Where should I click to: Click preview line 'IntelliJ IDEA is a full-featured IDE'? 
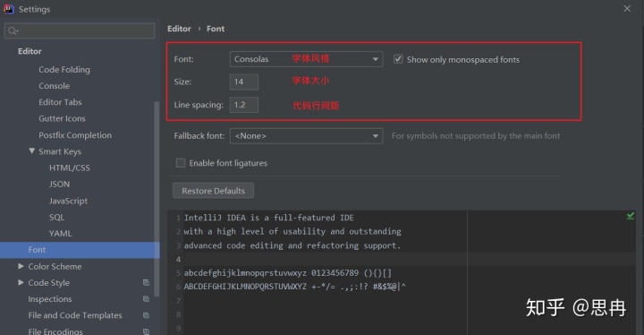pos(268,218)
